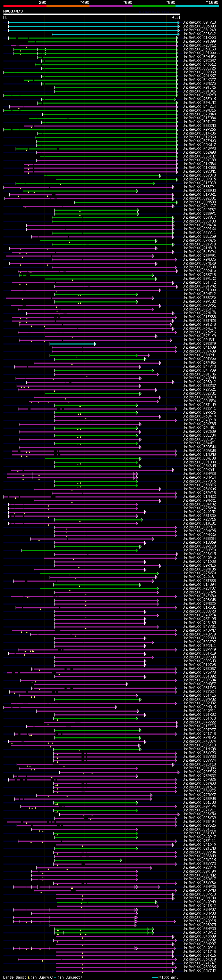Click the UniRef100_B1PDK1 label
The image size is (222, 980).
199,194
